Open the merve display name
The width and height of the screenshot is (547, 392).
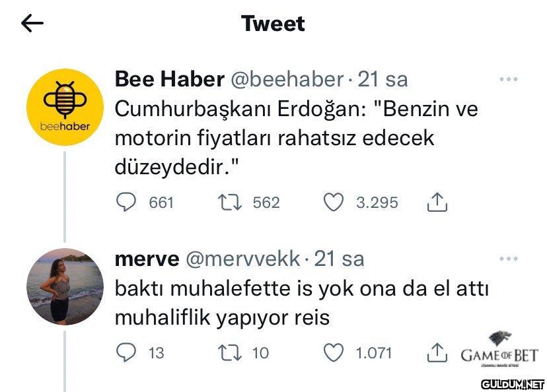pos(147,259)
